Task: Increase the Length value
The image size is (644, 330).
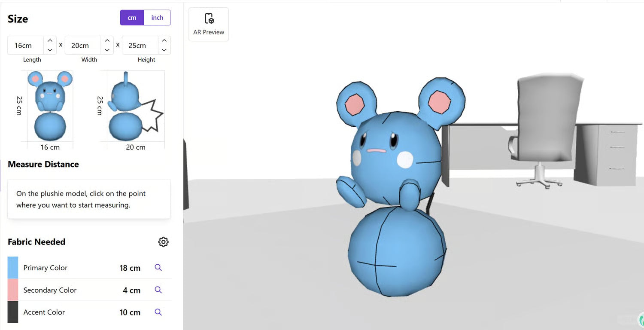Action: click(x=50, y=40)
